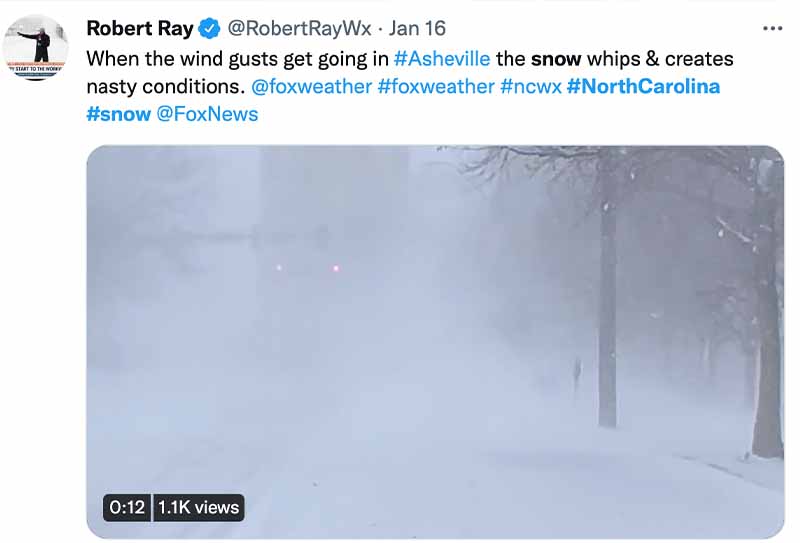
Task: Click the 0:12 video duration badge
Action: pyautogui.click(x=127, y=508)
